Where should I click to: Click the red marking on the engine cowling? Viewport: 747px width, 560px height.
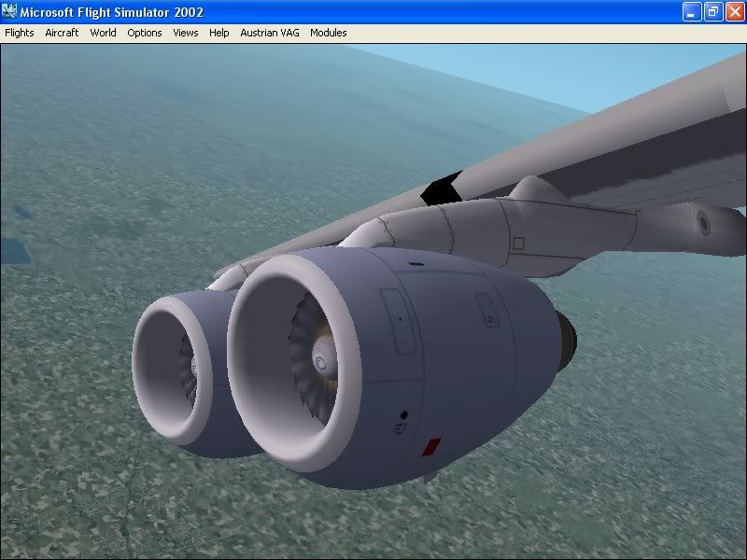click(430, 446)
